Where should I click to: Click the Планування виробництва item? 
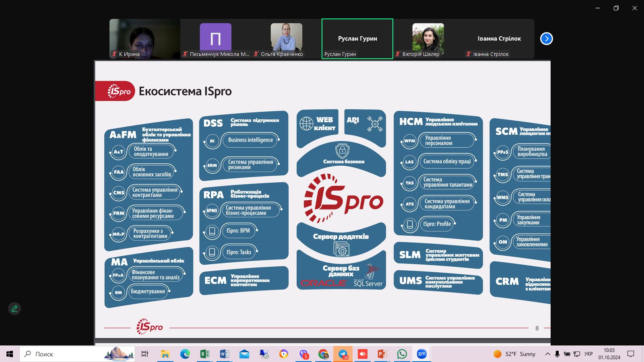click(531, 152)
